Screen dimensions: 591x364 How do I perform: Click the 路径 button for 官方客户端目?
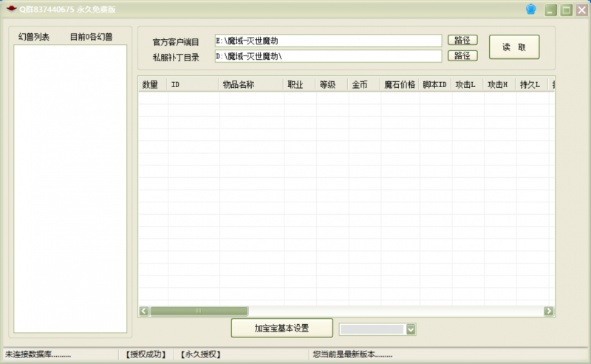462,40
